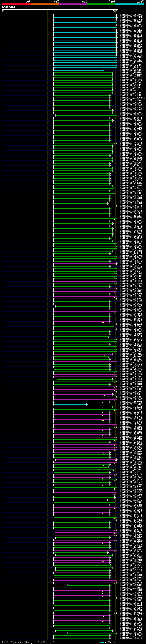Open hit UniRef100_B9SRG4
146x644 pixels.
pos(131,20)
